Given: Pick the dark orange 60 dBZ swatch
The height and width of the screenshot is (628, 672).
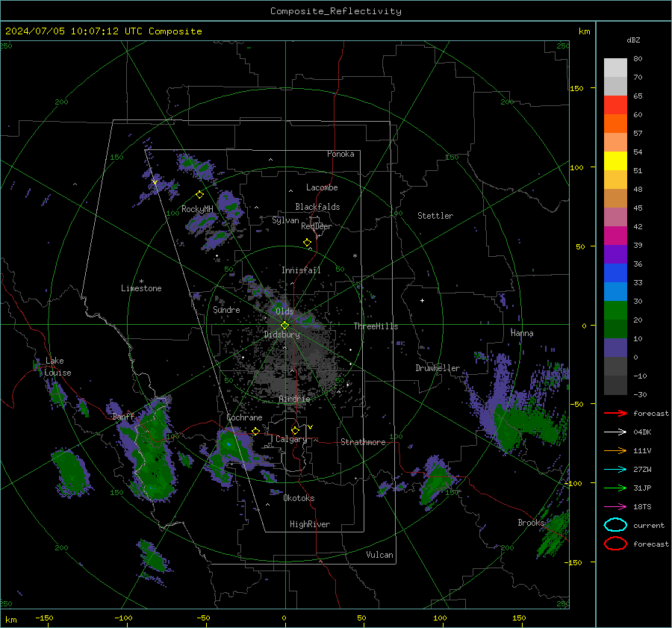Looking at the screenshot, I should pos(615,123).
